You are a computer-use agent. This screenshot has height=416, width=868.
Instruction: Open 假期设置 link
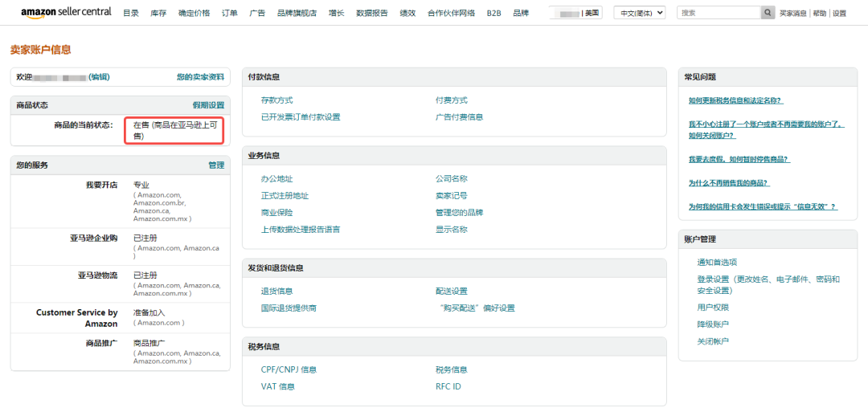pos(208,104)
